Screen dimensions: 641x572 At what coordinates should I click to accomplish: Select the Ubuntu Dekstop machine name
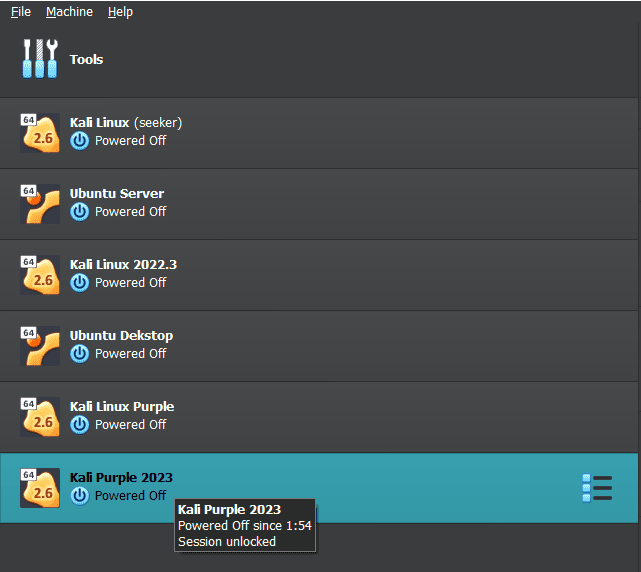[x=121, y=336]
